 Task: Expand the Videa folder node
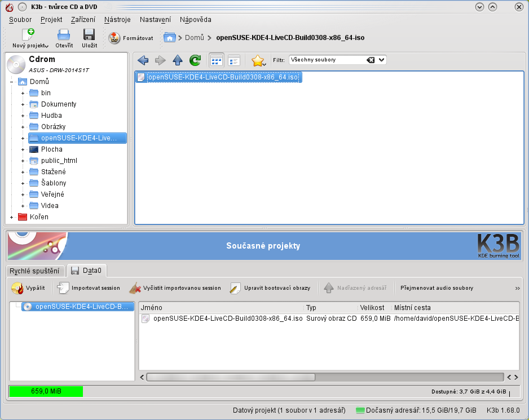pos(23,206)
